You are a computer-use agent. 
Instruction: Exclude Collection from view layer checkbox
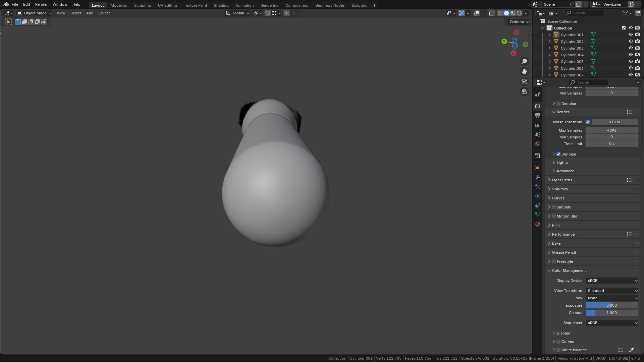(624, 28)
